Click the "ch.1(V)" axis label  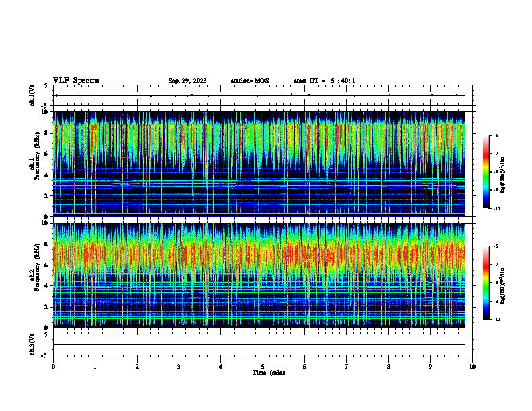click(x=32, y=95)
